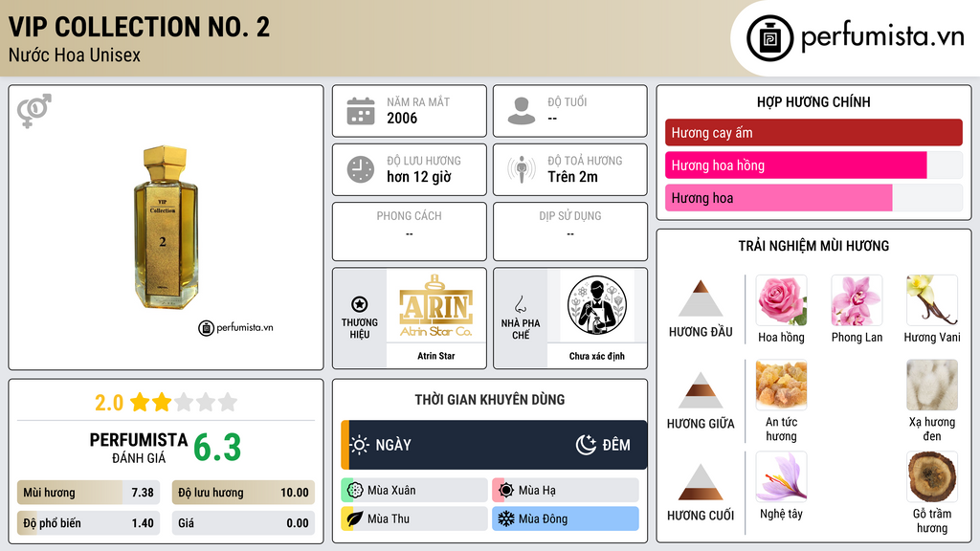This screenshot has height=551, width=980.
Task: Click the clock icon beside Độ lưu hương
Action: click(x=361, y=169)
